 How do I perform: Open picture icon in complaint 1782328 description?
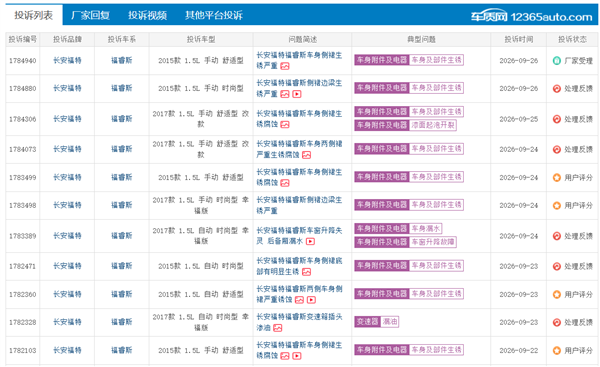click(x=277, y=328)
